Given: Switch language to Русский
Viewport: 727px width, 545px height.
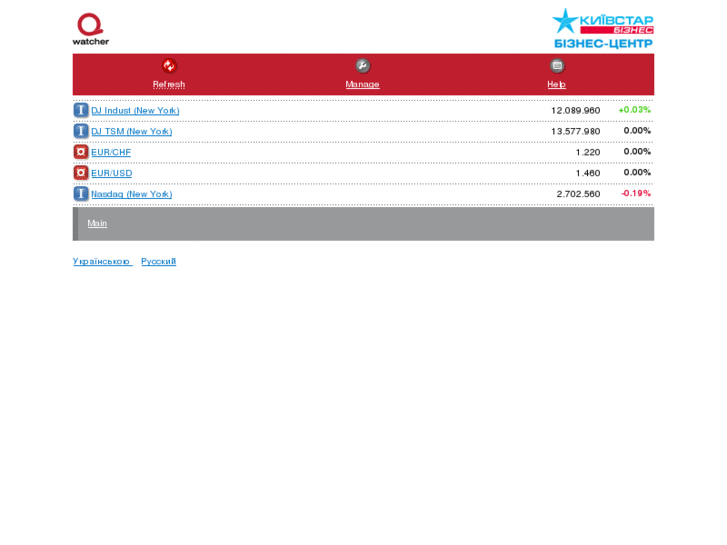Looking at the screenshot, I should pyautogui.click(x=159, y=262).
